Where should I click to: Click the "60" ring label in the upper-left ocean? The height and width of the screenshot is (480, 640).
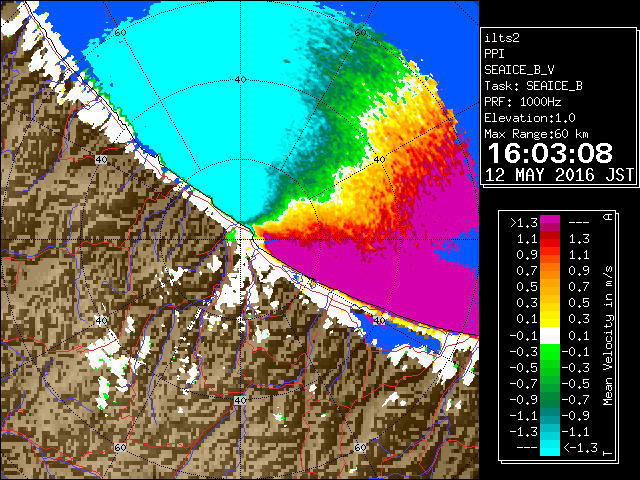(120, 32)
